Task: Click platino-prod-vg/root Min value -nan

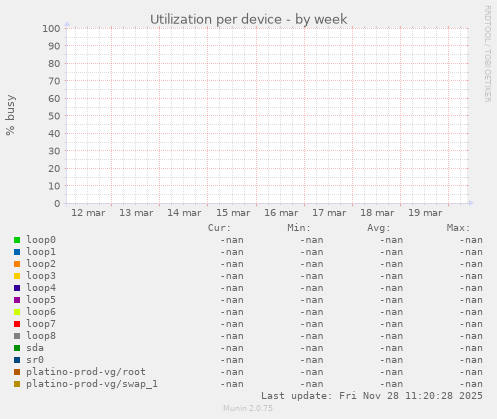Action: pyautogui.click(x=312, y=372)
